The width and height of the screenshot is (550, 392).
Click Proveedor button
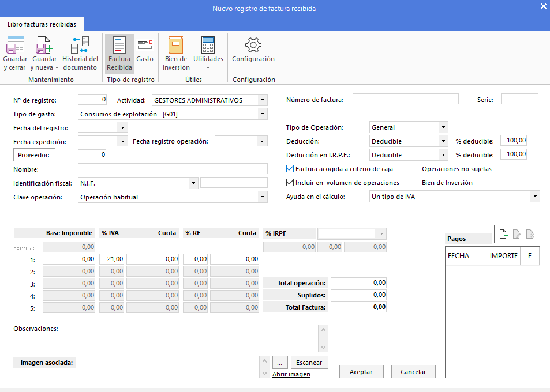pyautogui.click(x=34, y=155)
